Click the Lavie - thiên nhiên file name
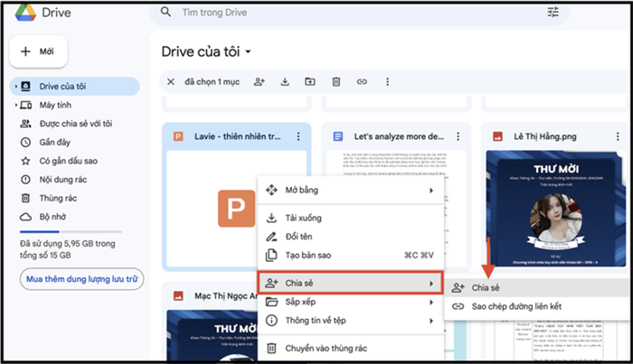 click(237, 136)
